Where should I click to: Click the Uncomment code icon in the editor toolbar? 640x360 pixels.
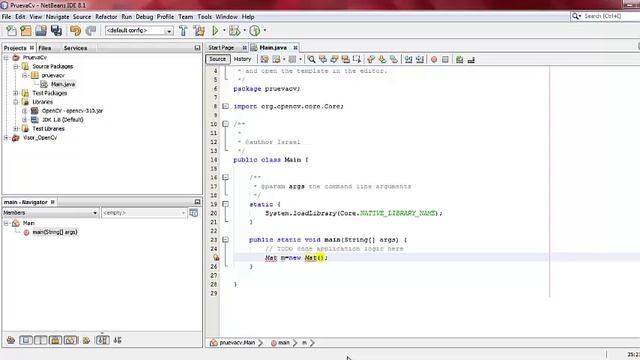(x=471, y=60)
